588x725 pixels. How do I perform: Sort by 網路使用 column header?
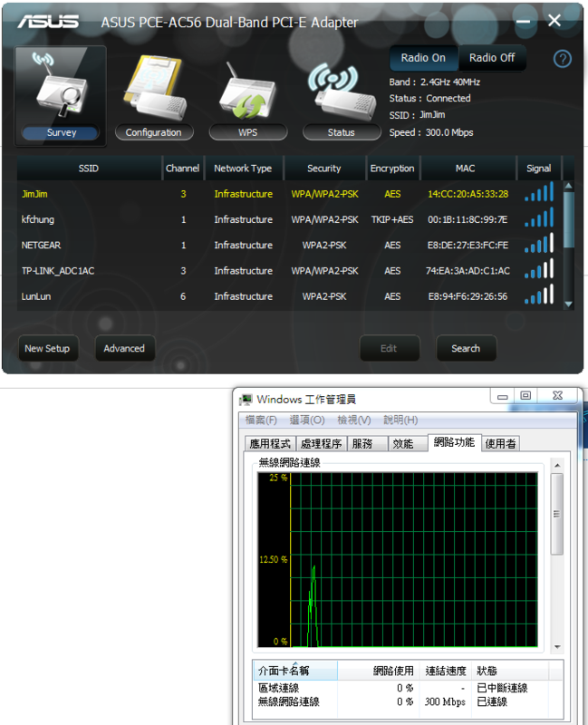point(378,671)
